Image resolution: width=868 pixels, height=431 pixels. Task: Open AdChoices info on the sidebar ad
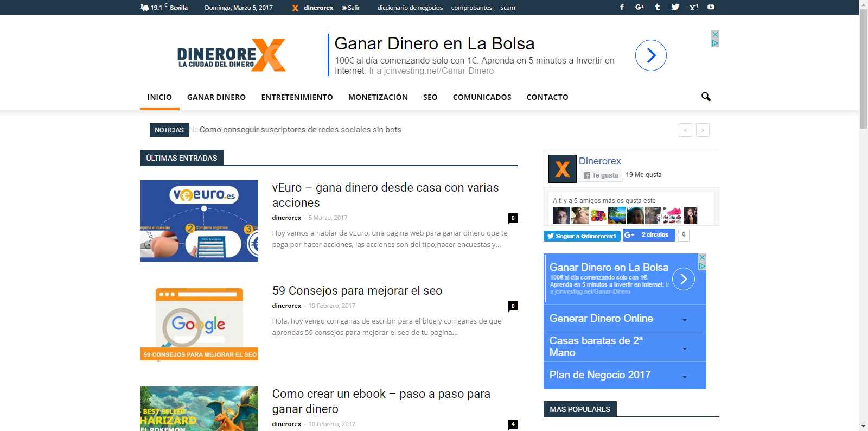pyautogui.click(x=702, y=266)
